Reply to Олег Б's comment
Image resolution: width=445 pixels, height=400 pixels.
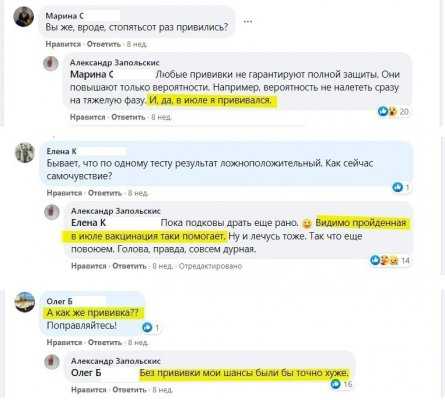(x=105, y=342)
